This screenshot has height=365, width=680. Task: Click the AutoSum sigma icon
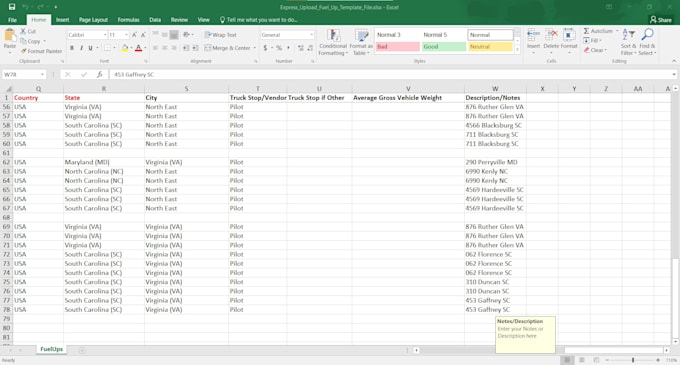coord(586,31)
